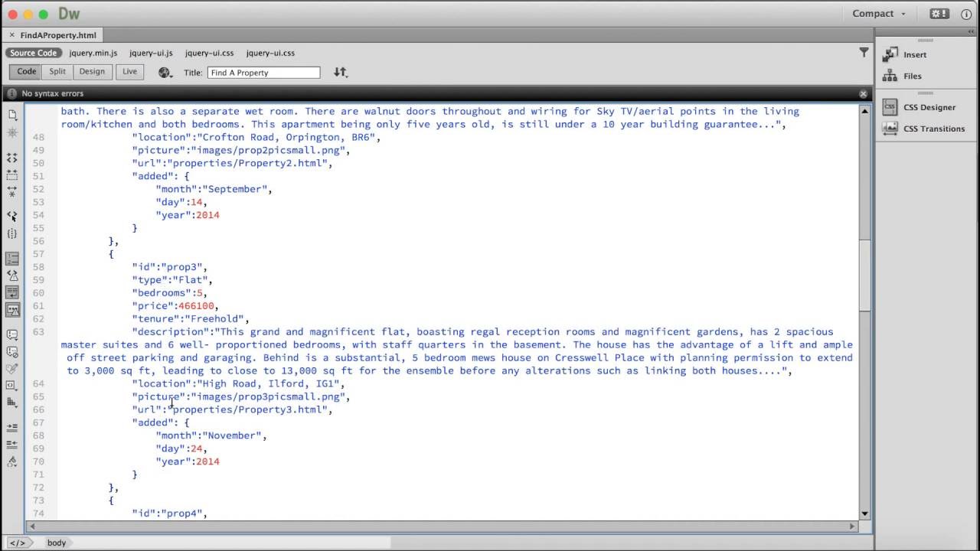Click the Collapse Full Tag icon
The height and width of the screenshot is (551, 980).
(12, 158)
